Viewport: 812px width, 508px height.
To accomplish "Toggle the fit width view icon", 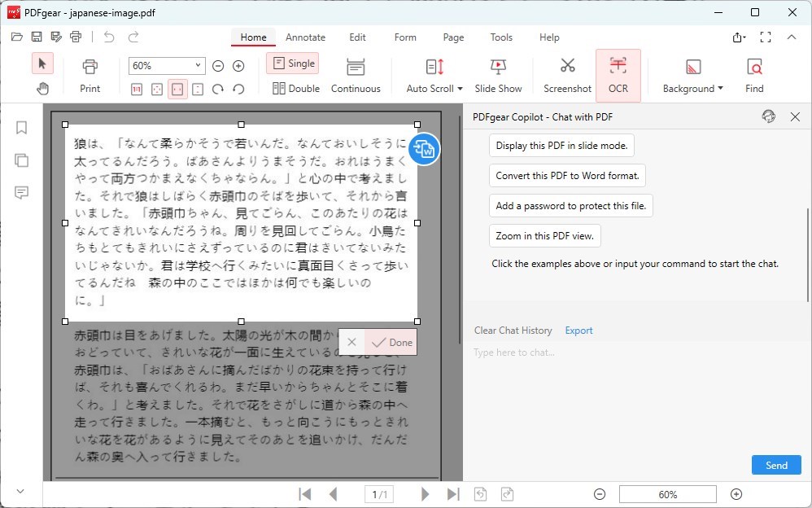I will click(177, 90).
